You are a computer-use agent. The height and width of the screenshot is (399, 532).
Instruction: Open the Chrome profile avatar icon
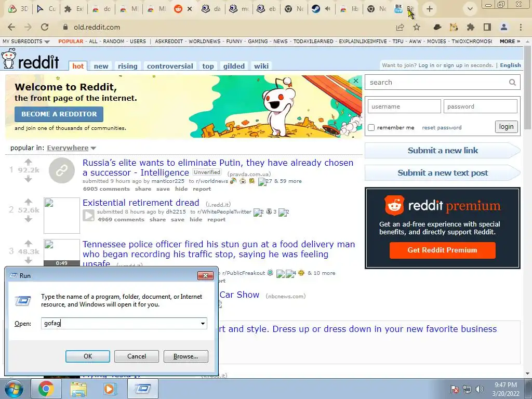pos(504,27)
